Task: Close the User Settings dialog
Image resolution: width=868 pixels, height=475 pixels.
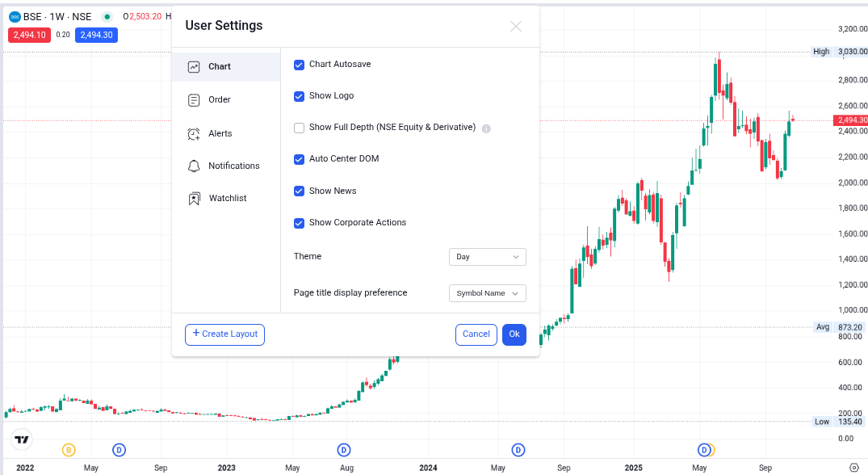Action: click(x=516, y=26)
